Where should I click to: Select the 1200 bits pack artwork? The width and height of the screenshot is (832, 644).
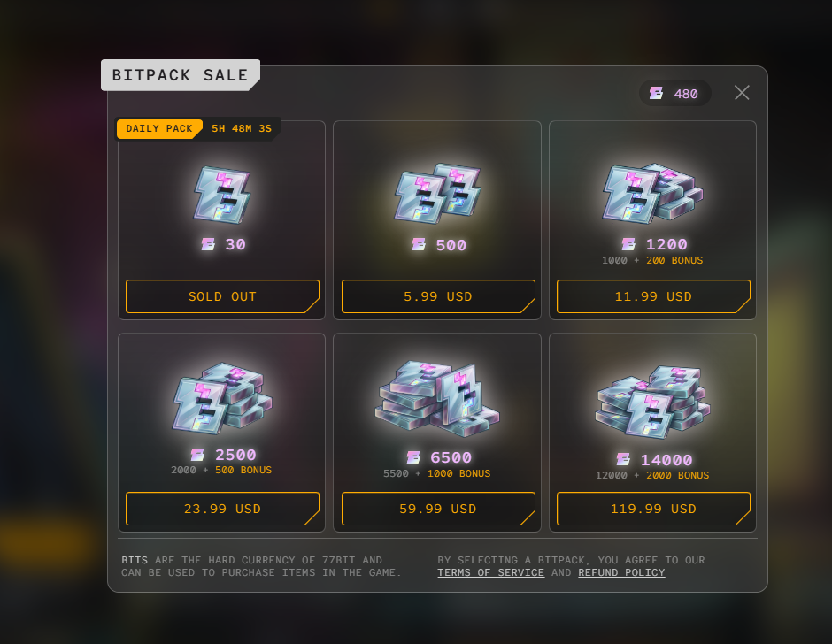(x=652, y=193)
